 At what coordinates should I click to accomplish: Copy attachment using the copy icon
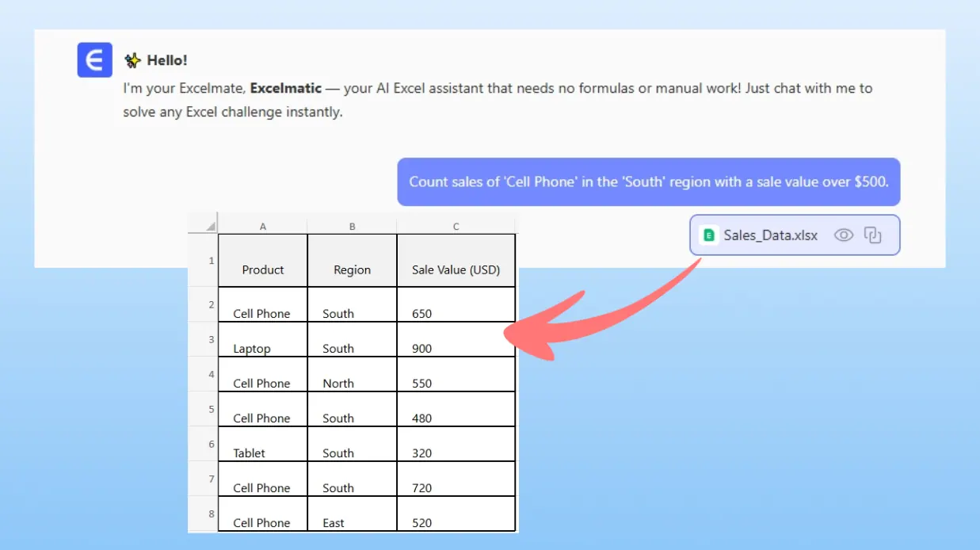(873, 235)
